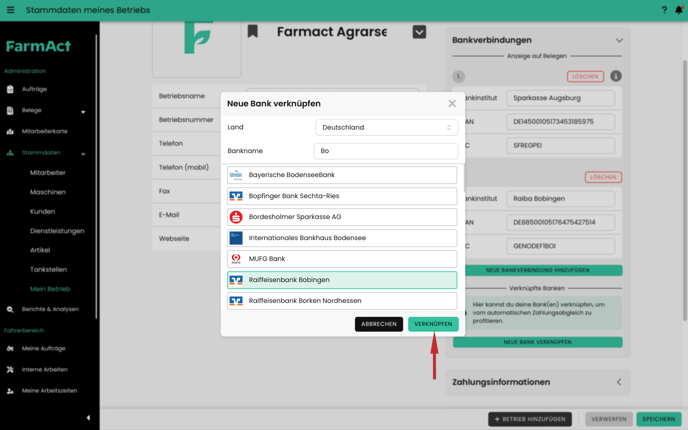688x430 pixels.
Task: Select Internationales Bankhaus Bodensee
Action: coord(342,238)
